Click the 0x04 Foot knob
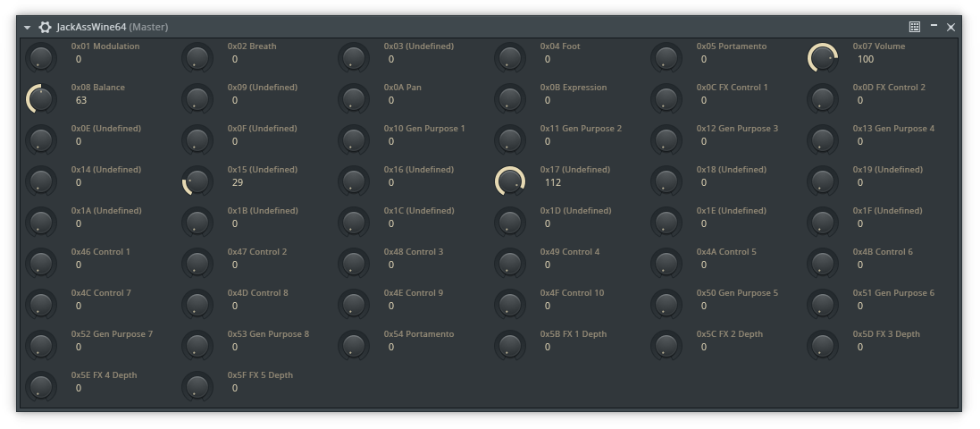This screenshot has height=429, width=980. tap(510, 58)
